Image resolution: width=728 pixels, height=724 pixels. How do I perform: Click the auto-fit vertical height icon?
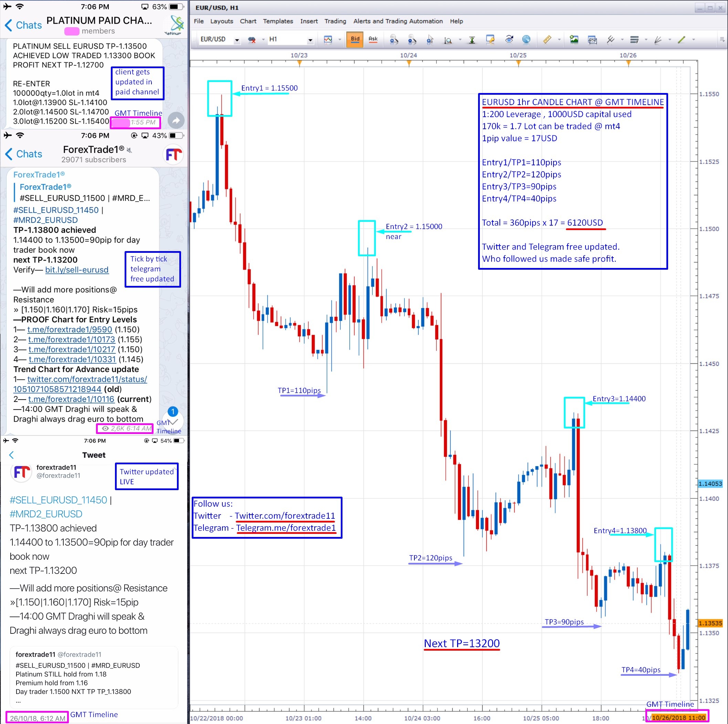(472, 40)
